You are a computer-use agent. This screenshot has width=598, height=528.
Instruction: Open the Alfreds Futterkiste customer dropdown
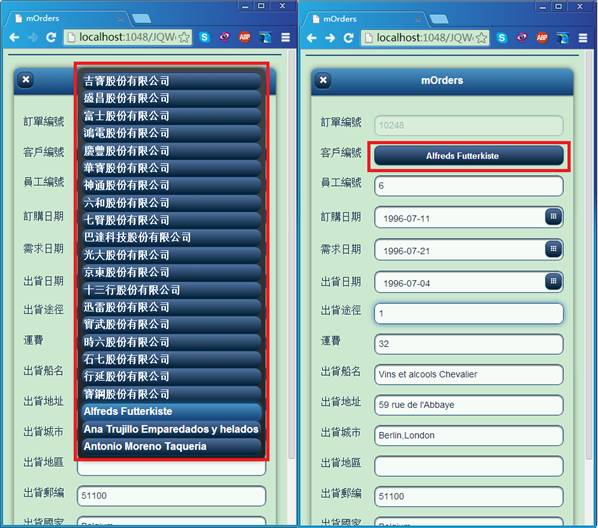469,156
